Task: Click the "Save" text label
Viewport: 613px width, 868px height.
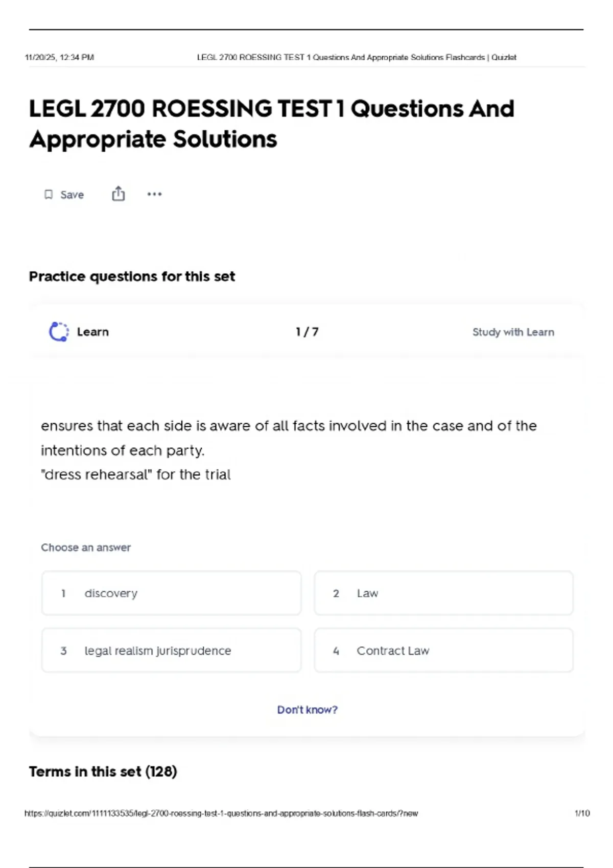Action: 72,195
